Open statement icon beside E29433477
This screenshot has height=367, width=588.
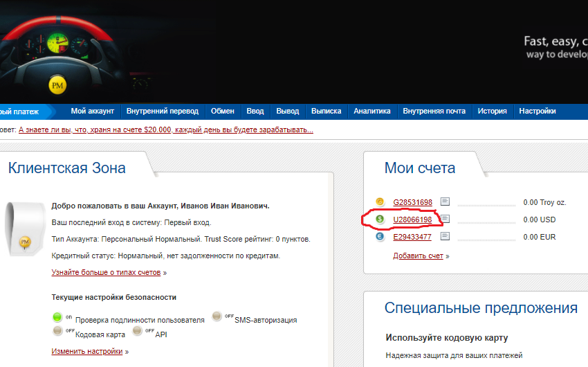coord(445,237)
